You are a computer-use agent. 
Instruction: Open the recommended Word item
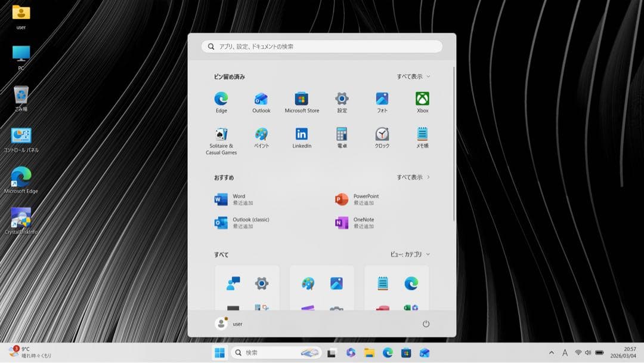[x=233, y=199]
